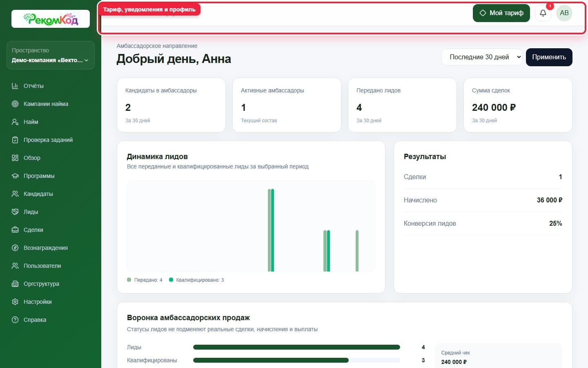Click the Пользователи users icon
This screenshot has width=588, height=368.
(x=15, y=266)
